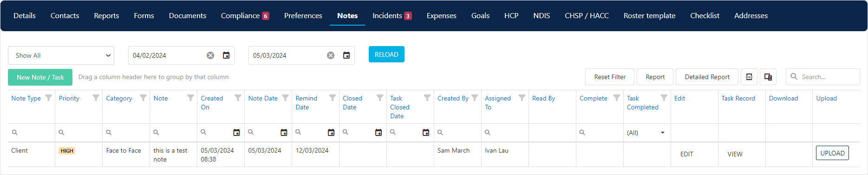Open filter for Task Closed Date column header

[427, 98]
